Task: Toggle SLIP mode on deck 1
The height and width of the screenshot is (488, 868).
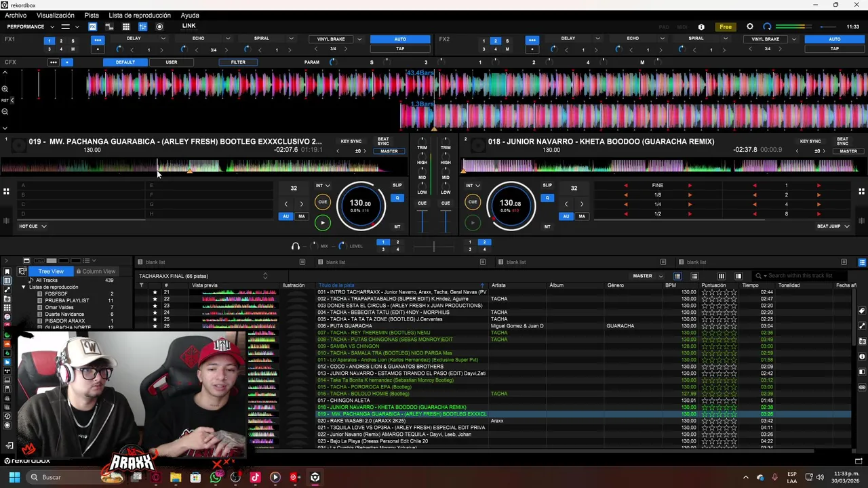Action: (x=397, y=185)
